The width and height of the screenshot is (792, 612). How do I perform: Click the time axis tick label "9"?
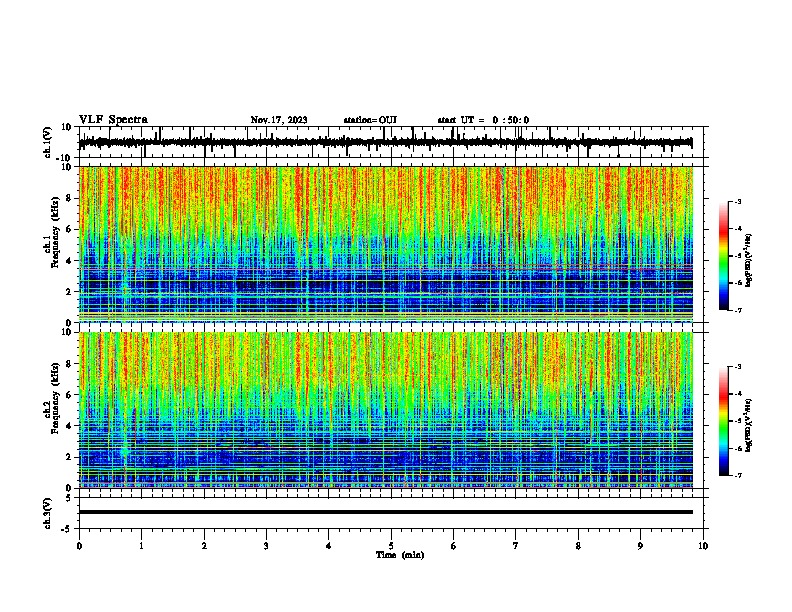[x=640, y=546]
